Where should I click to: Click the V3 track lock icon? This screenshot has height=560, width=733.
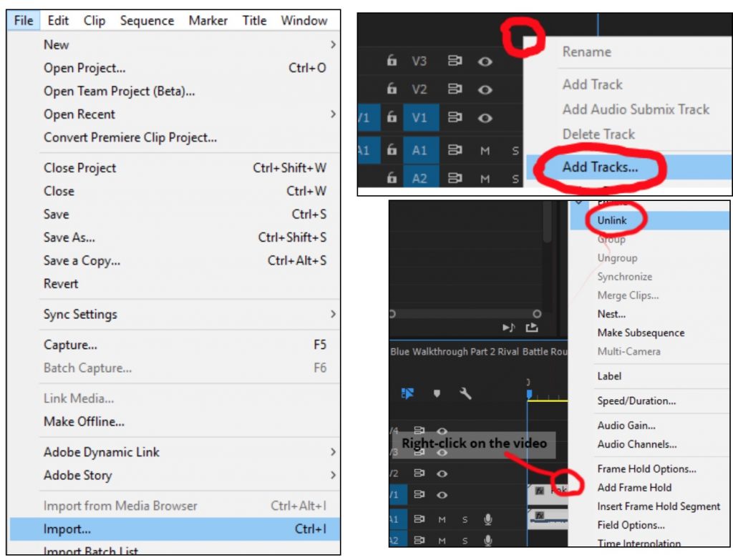pos(392,62)
